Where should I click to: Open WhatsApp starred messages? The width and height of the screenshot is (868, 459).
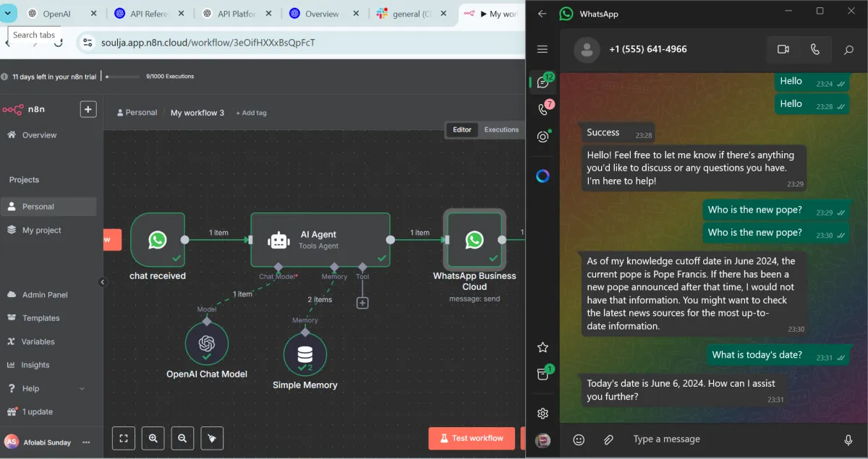542,348
